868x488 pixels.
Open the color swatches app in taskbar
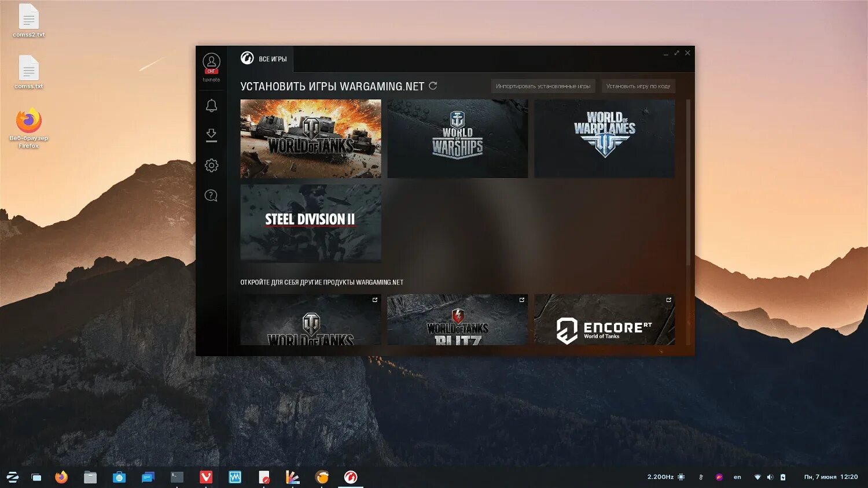293,477
